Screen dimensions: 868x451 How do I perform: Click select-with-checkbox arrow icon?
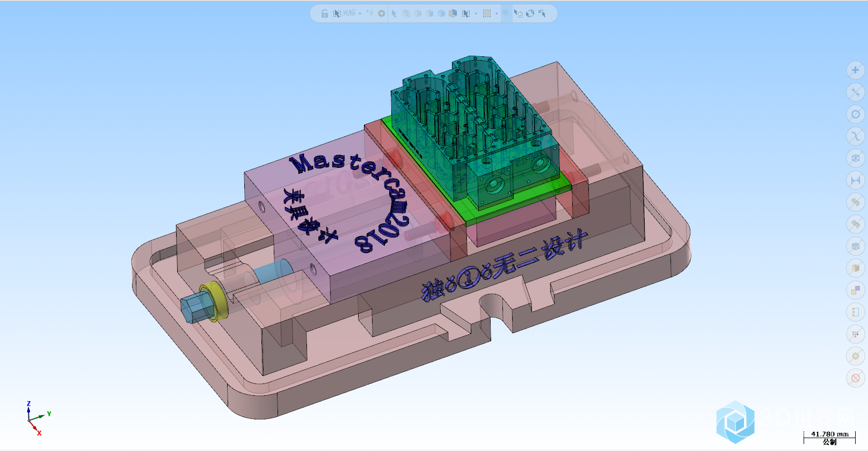518,13
